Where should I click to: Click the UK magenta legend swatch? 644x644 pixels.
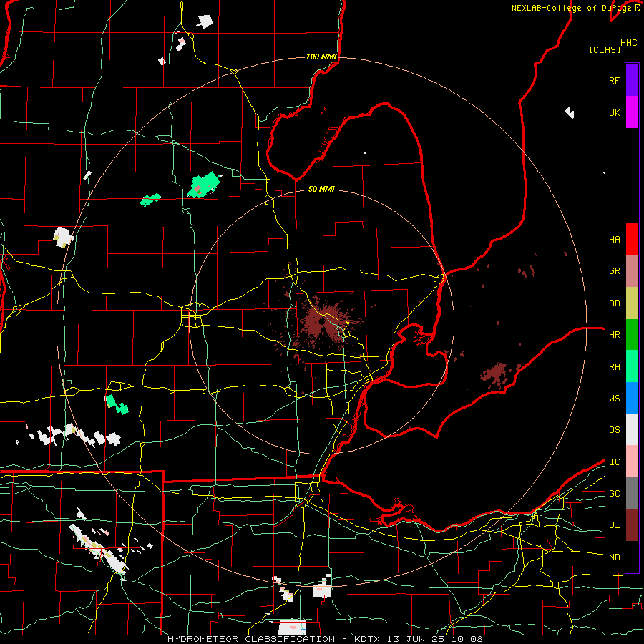click(632, 112)
